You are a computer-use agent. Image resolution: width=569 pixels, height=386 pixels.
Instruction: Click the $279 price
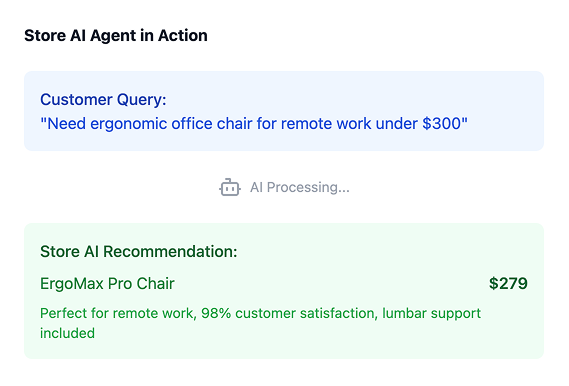[508, 283]
